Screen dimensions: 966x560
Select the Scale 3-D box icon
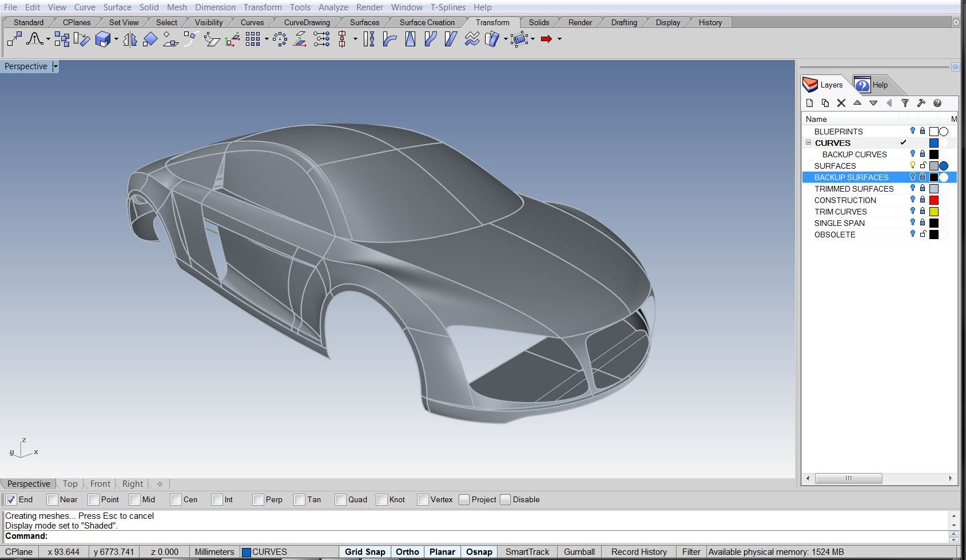(x=103, y=39)
